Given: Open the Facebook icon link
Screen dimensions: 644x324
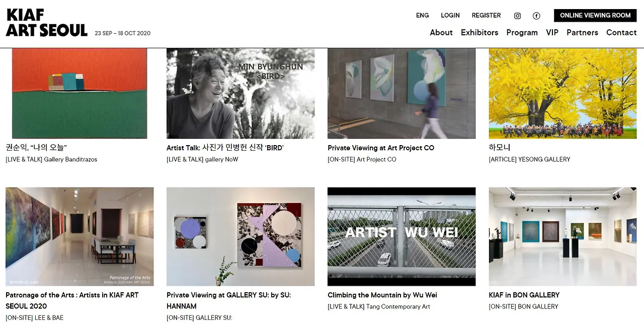Looking at the screenshot, I should [x=536, y=16].
